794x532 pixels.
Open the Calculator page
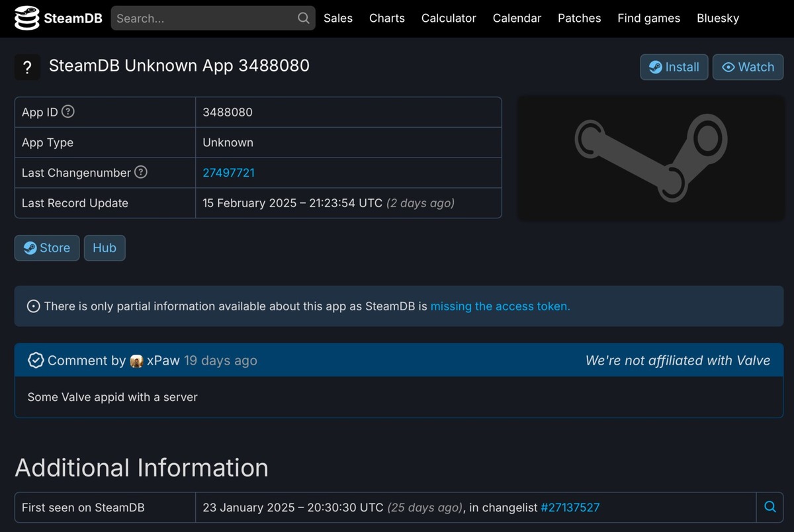(449, 19)
